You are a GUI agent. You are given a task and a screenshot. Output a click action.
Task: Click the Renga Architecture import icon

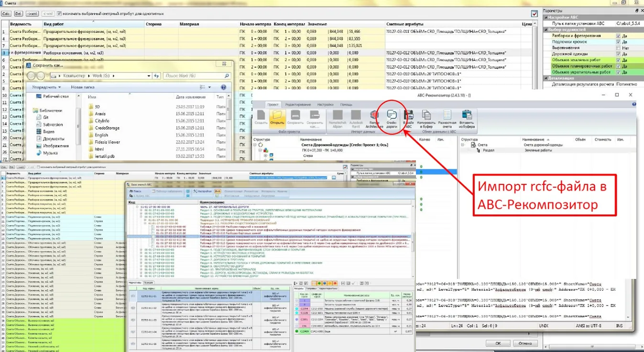[374, 119]
